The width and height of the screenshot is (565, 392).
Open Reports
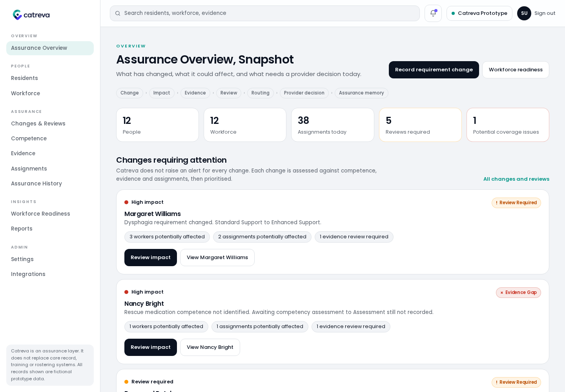point(50,229)
